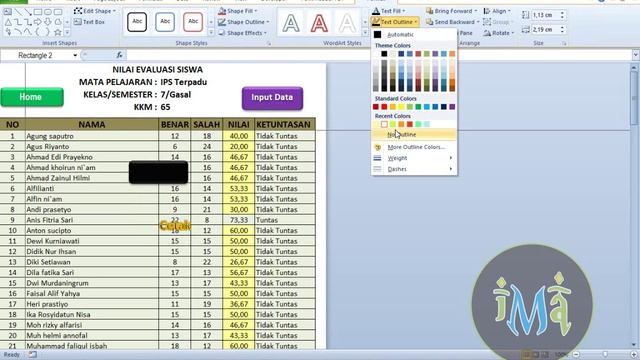Screen dimensions: 640x360
Task: Select the Down Arrow shape
Action: tap(48, 22)
